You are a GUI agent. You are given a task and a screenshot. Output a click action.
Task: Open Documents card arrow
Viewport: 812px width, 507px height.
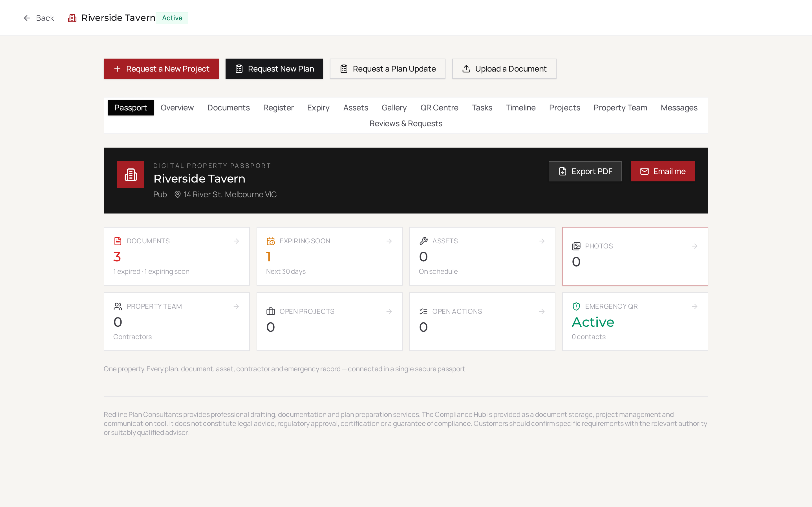[236, 241]
